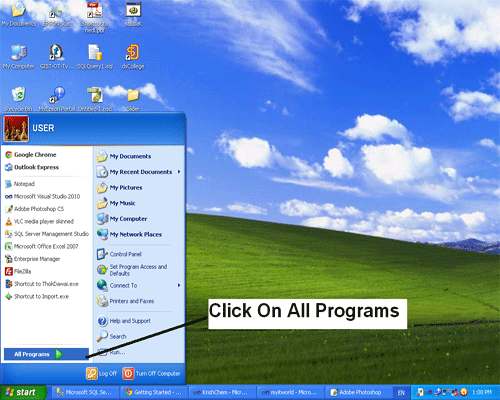Open SQL Server Management Studio
The height and width of the screenshot is (400, 500).
click(x=47, y=234)
